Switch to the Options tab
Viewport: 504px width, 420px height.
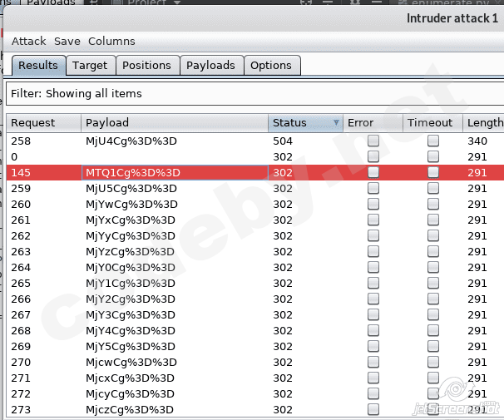point(271,65)
